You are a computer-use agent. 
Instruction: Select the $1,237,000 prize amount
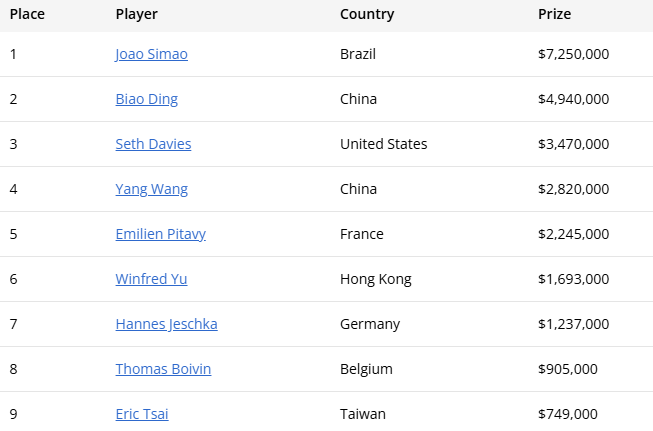coord(573,324)
